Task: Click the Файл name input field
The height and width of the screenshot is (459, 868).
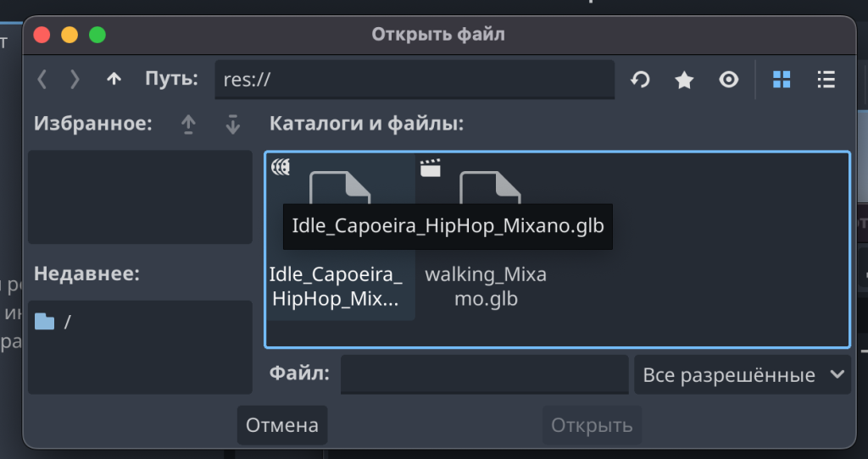Action: (x=484, y=375)
